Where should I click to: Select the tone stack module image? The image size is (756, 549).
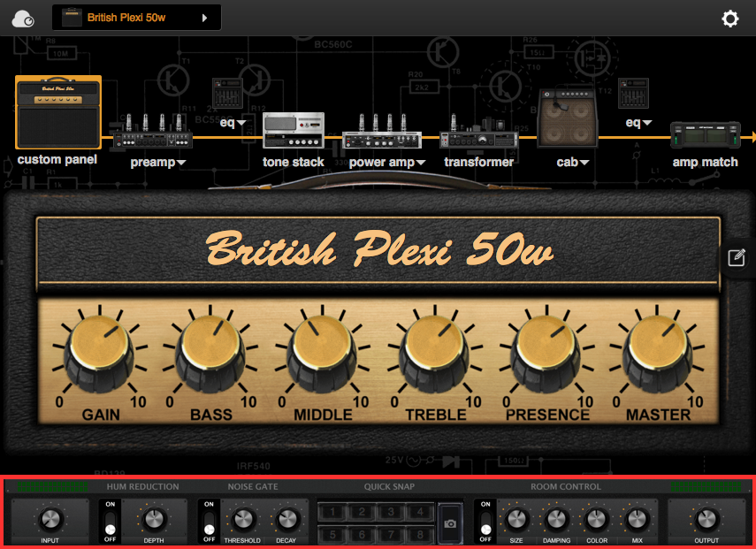pyautogui.click(x=294, y=130)
